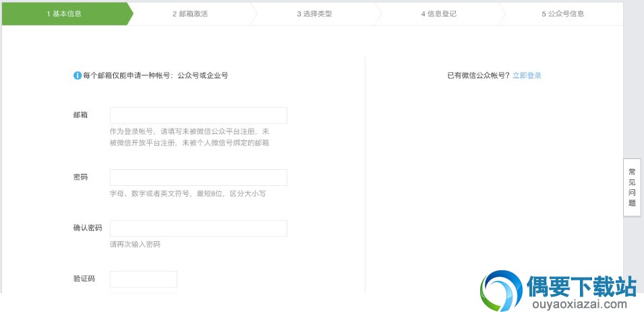Select step 4 信息登记 tab

pyautogui.click(x=440, y=13)
